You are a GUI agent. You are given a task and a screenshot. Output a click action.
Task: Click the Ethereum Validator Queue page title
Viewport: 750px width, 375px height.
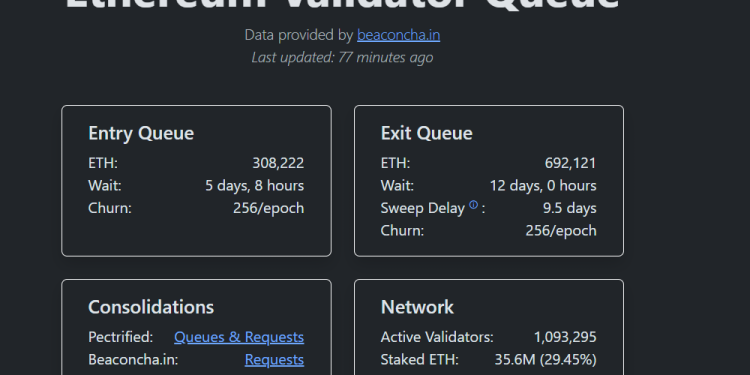tap(342, 5)
